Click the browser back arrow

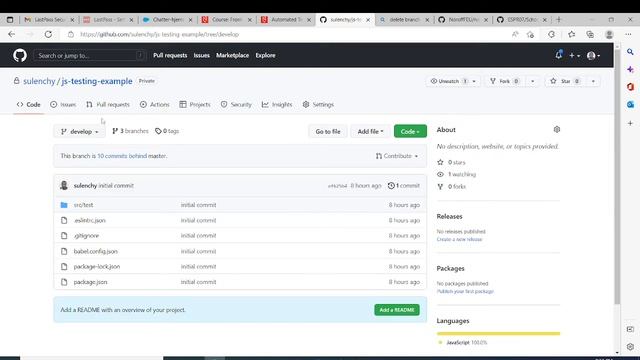pos(11,34)
